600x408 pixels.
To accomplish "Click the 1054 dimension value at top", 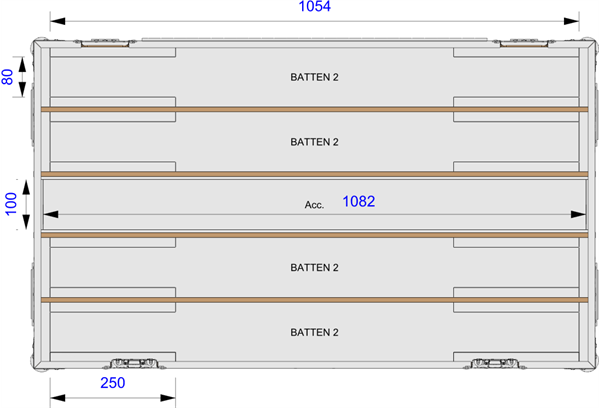I will click(x=315, y=8).
